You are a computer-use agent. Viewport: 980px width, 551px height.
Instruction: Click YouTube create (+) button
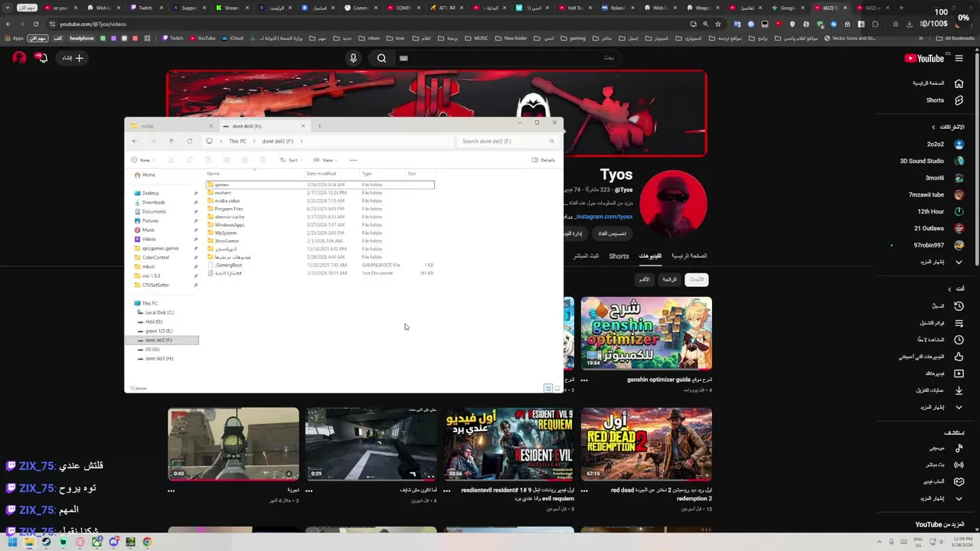point(73,58)
